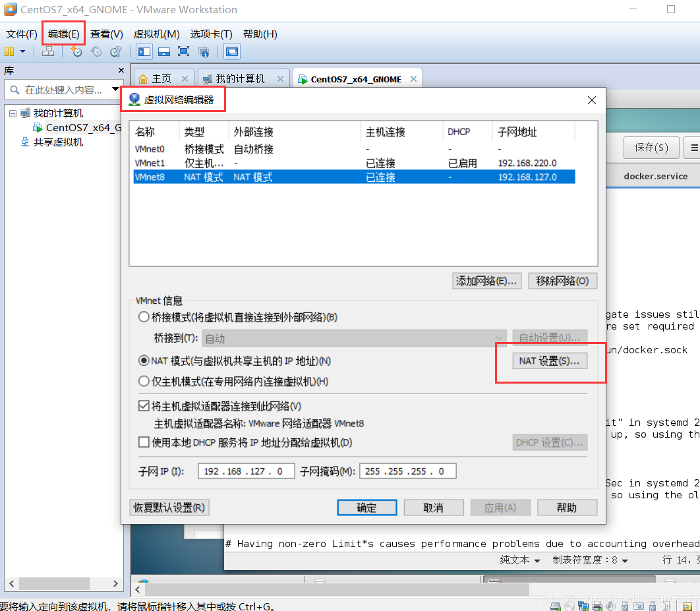
Task: Click the 子网掩码 input field
Action: pyautogui.click(x=407, y=471)
